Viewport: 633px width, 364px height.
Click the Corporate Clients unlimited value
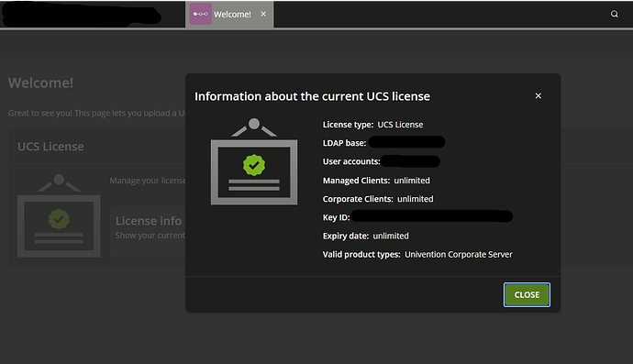(415, 199)
